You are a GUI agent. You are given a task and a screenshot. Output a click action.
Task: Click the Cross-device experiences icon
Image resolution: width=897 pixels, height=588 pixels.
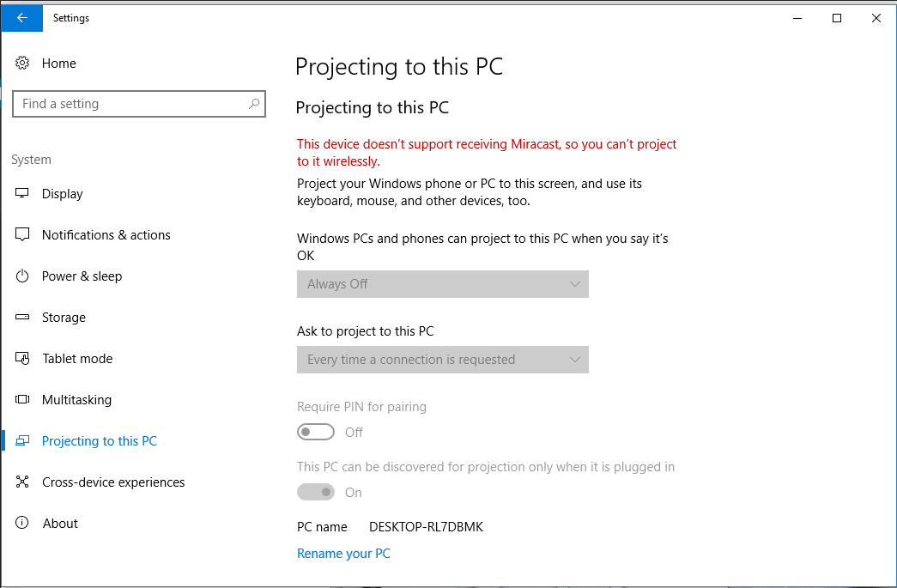tap(22, 482)
